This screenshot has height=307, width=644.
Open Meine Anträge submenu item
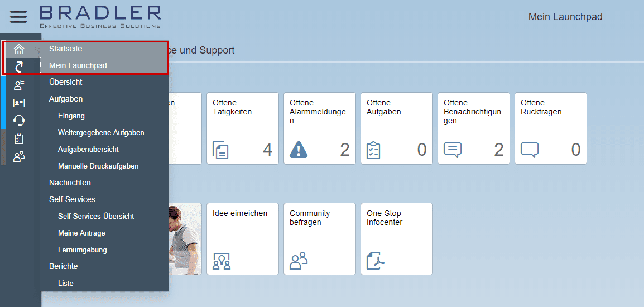pyautogui.click(x=104, y=233)
